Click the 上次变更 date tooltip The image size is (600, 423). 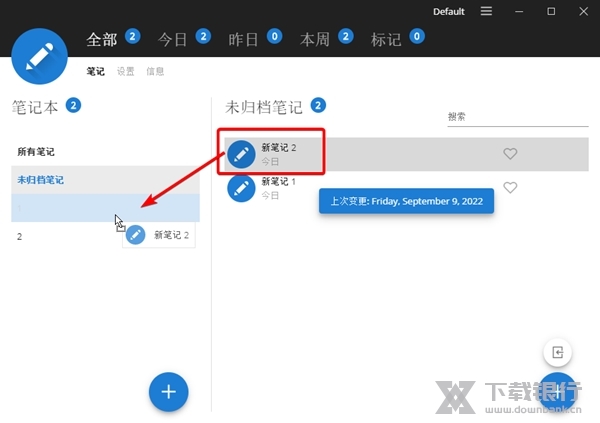[x=406, y=201]
